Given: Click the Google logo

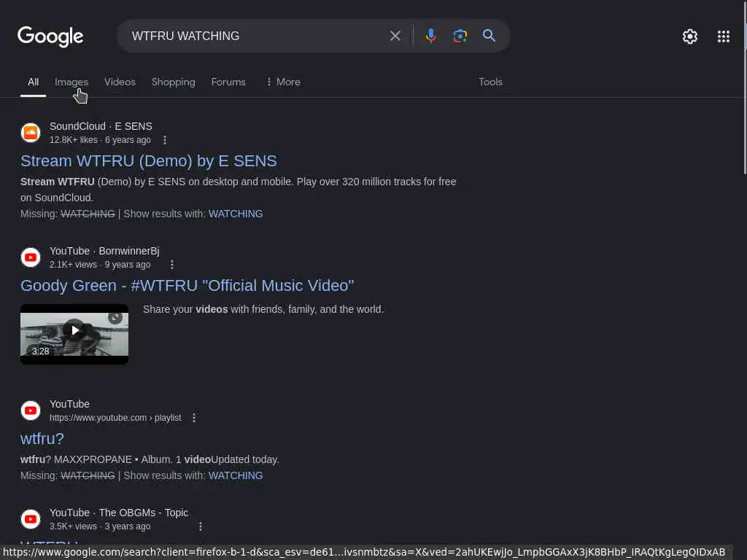Looking at the screenshot, I should point(50,36).
